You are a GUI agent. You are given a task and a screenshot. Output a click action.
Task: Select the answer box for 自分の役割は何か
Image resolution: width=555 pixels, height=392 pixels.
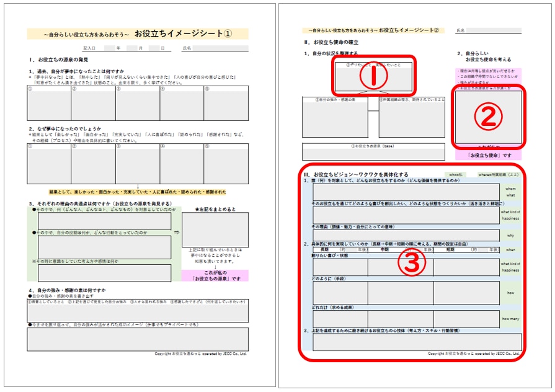(x=104, y=247)
